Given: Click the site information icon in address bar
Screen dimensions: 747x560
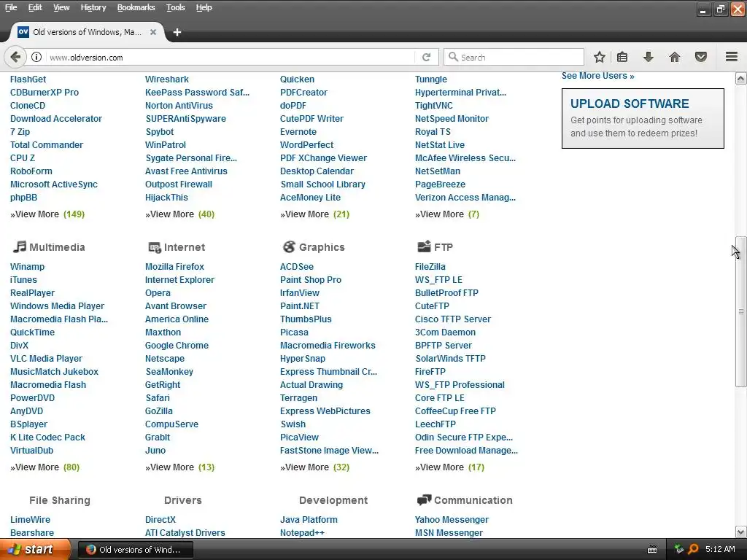Looking at the screenshot, I should coord(36,57).
